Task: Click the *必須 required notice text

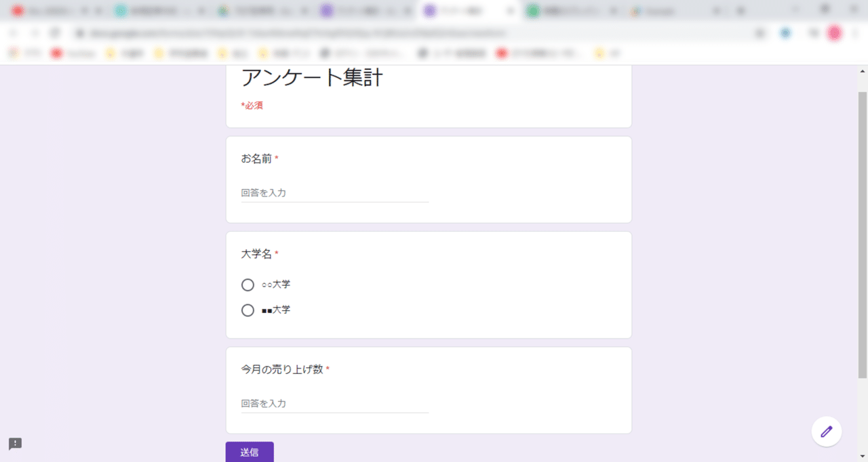Action: pos(252,106)
